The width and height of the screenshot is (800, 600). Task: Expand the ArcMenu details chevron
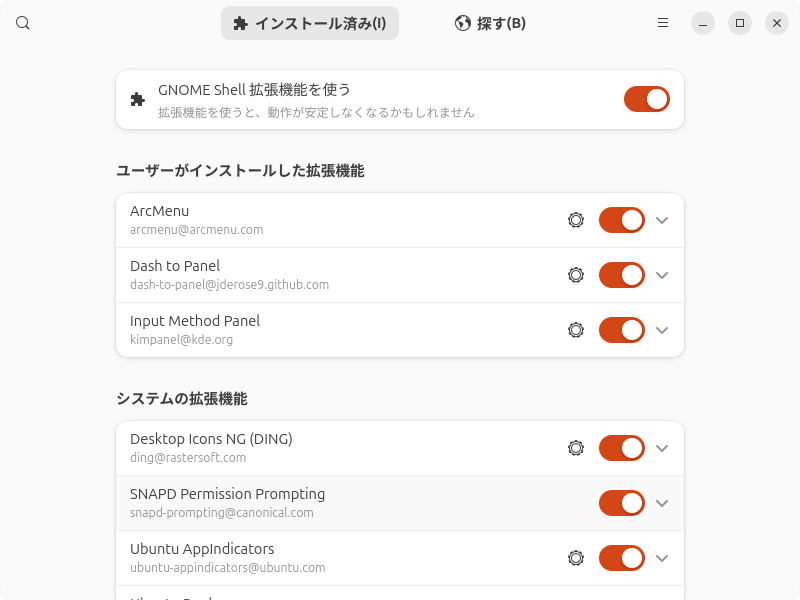[662, 220]
